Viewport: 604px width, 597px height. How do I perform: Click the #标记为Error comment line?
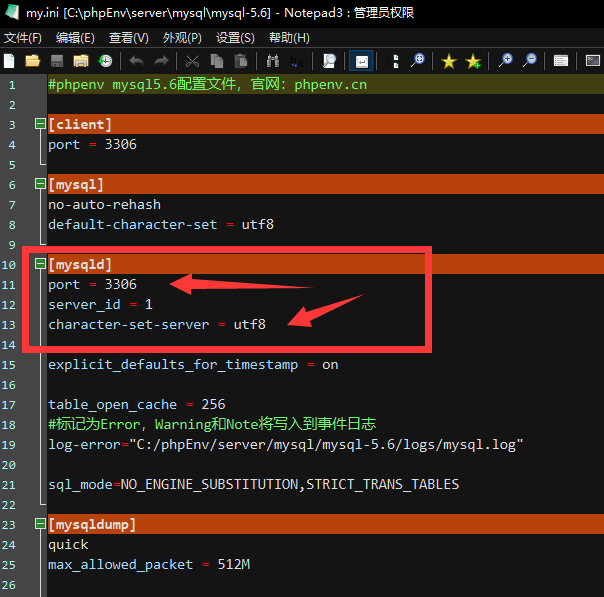click(212, 424)
